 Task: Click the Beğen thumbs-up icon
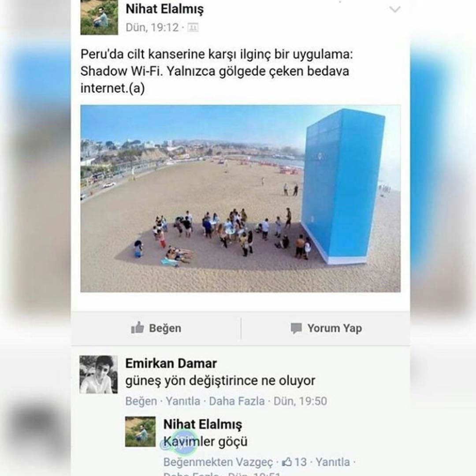point(137,327)
